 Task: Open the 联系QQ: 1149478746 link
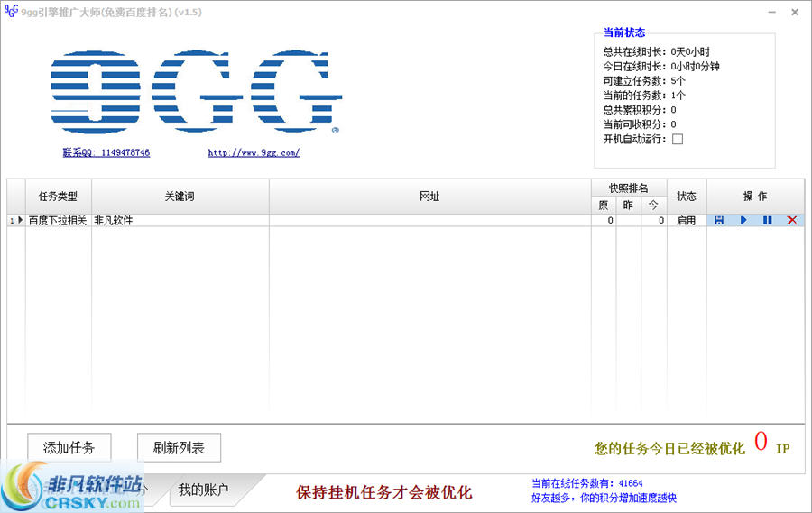106,152
